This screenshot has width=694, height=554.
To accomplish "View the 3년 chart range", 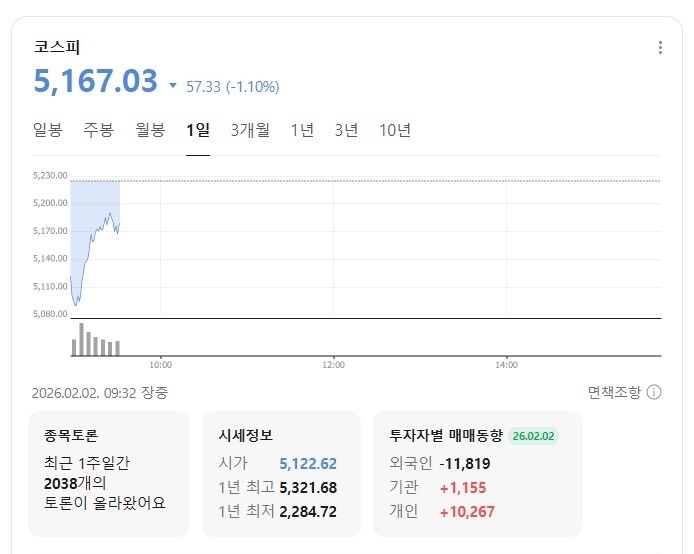I will point(346,130).
